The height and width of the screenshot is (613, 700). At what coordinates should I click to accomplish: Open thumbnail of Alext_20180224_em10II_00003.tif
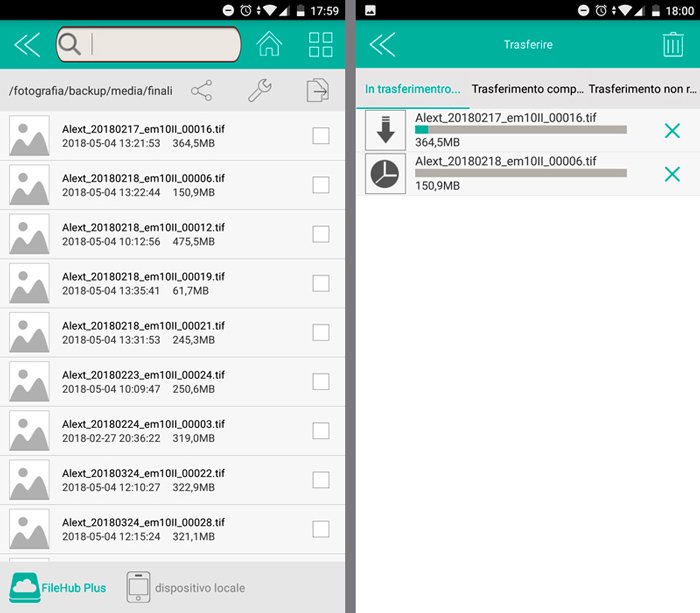coord(29,430)
